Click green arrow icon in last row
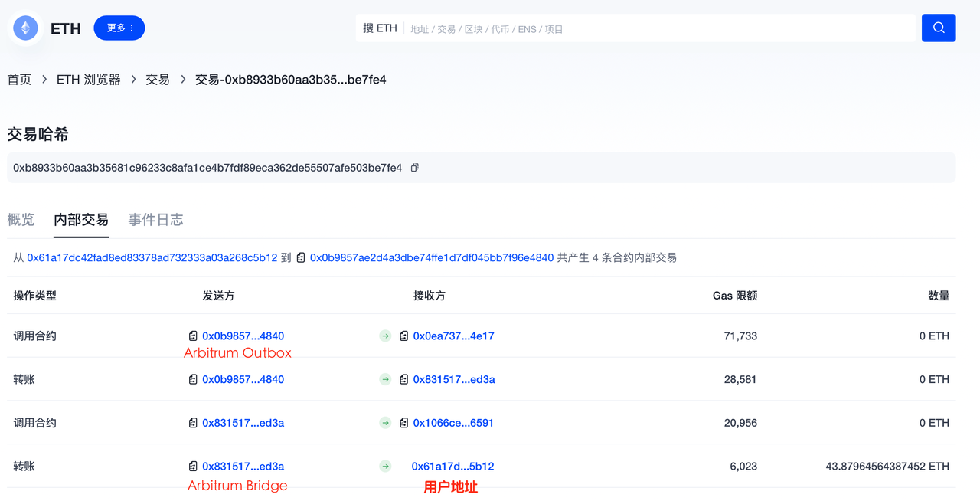Viewport: 980px width, 501px height. 385,467
